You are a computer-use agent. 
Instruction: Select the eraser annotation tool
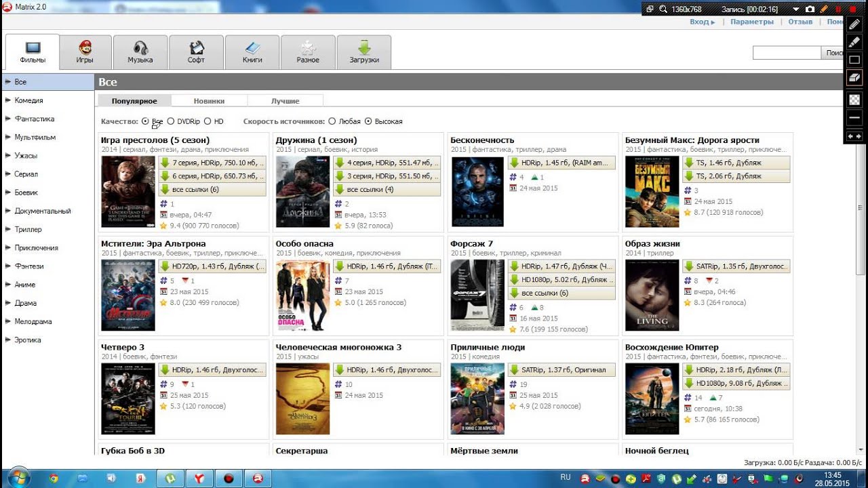coord(854,77)
